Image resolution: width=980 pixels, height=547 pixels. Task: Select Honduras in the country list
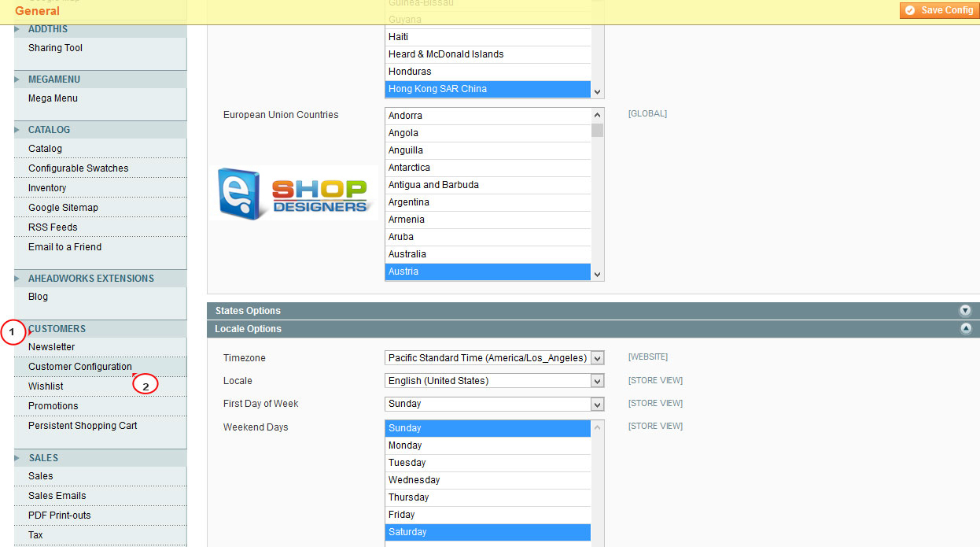click(x=488, y=72)
